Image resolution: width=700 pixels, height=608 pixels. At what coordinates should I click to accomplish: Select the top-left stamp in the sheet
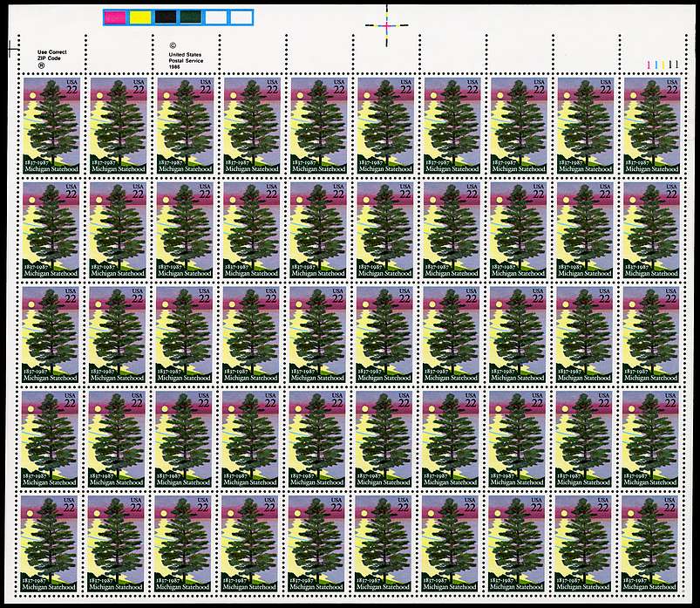[51, 124]
